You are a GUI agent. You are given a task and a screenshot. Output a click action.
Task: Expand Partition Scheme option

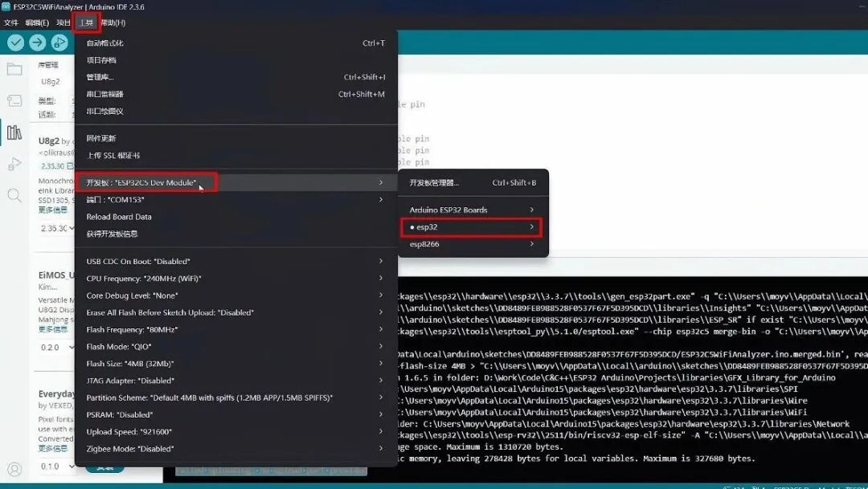pyautogui.click(x=235, y=397)
